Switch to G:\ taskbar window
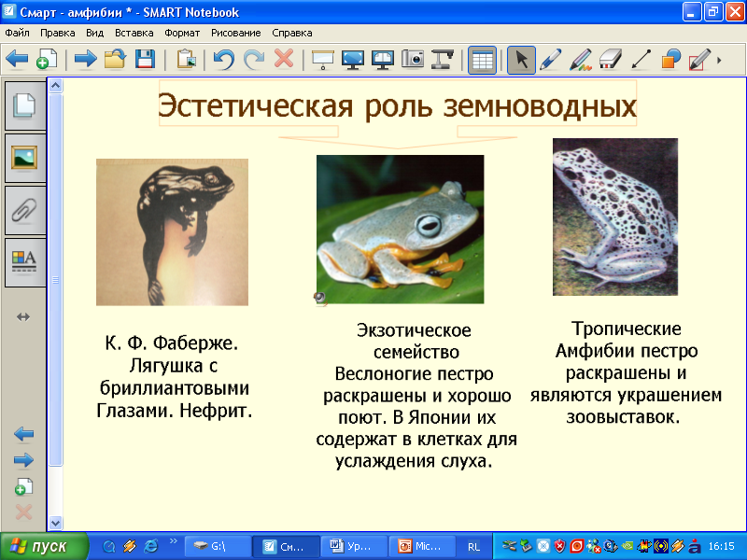This screenshot has height=560, width=747. (x=218, y=546)
